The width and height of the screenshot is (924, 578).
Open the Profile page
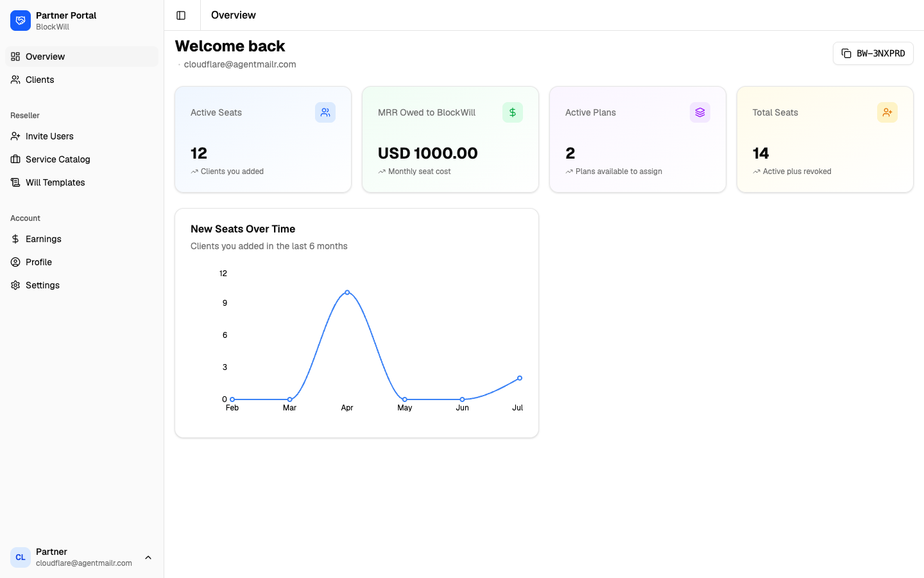point(81,262)
